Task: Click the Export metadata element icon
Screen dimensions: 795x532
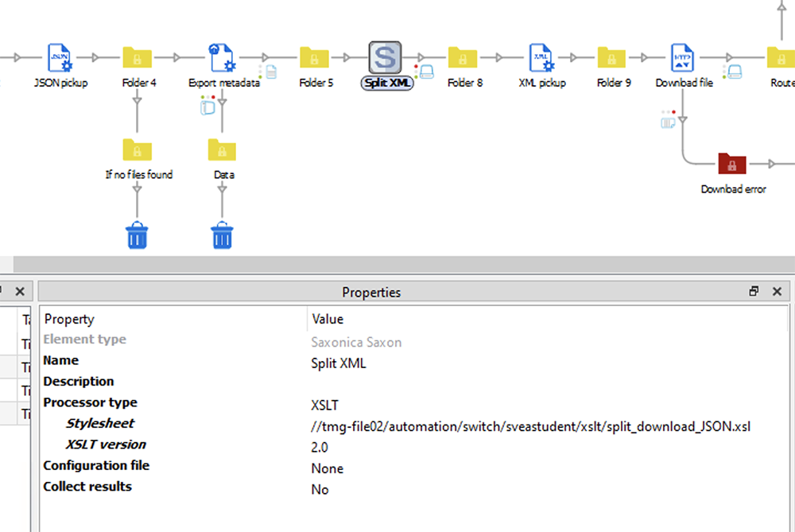Action: [222, 58]
